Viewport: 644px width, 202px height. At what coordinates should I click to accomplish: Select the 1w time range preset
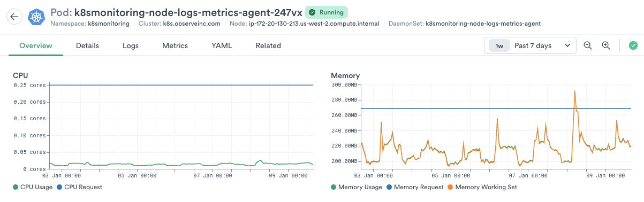(x=499, y=46)
